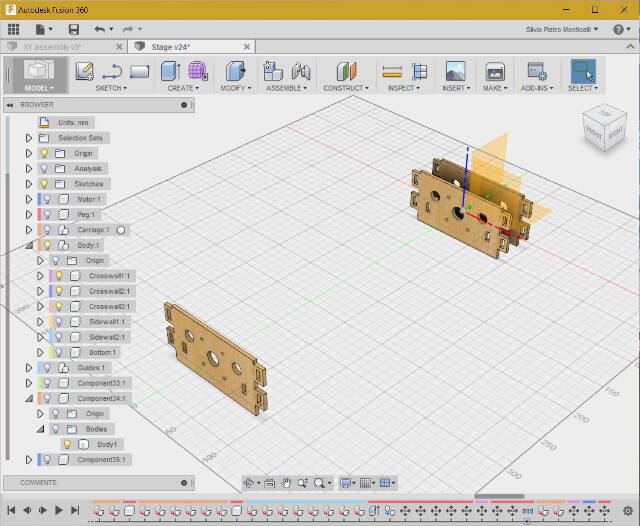Click the Select window tool icon
Viewport: 640px width, 526px height.
point(583,71)
